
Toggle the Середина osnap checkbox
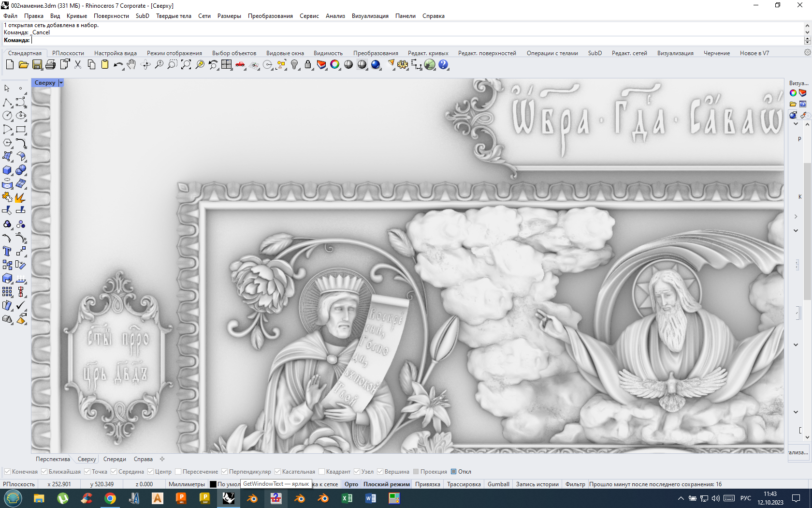(114, 471)
